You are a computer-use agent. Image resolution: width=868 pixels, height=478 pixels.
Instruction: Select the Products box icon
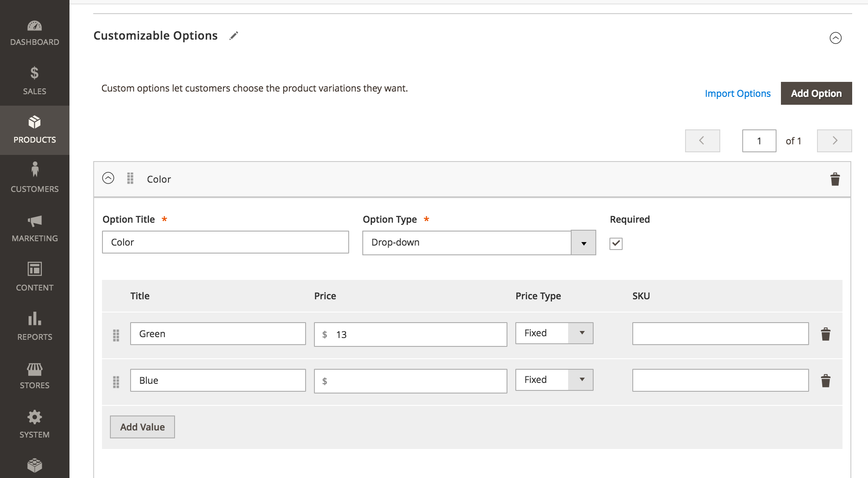[34, 122]
